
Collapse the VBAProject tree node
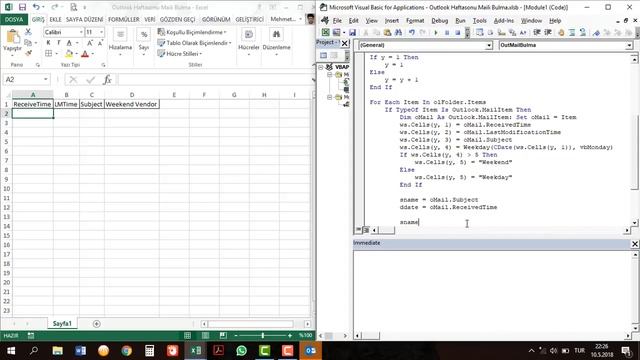tap(321, 67)
